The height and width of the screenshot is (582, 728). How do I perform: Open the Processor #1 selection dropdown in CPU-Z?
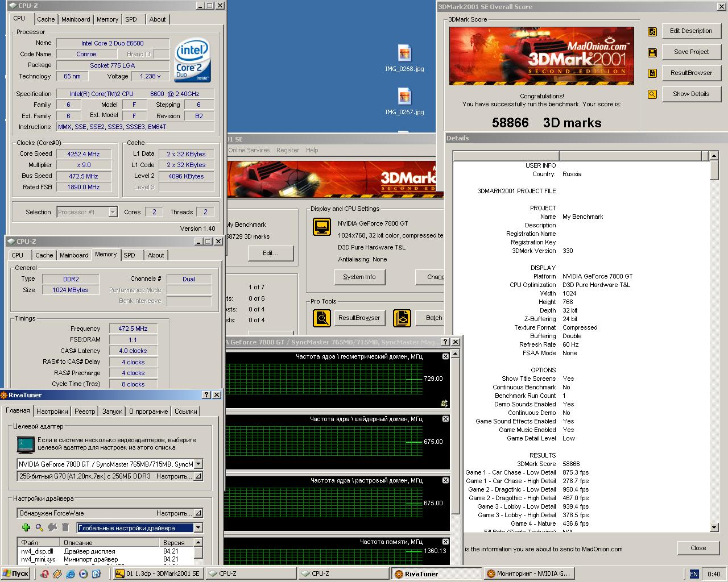113,212
